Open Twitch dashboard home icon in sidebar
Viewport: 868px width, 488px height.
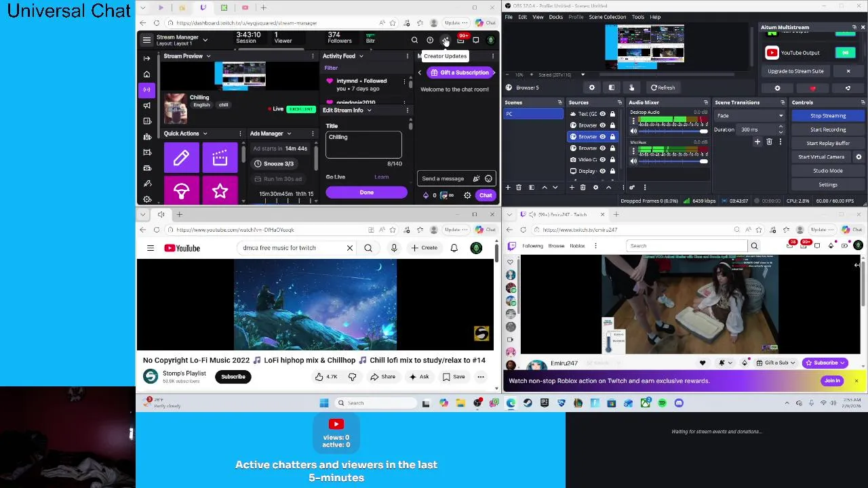click(146, 74)
